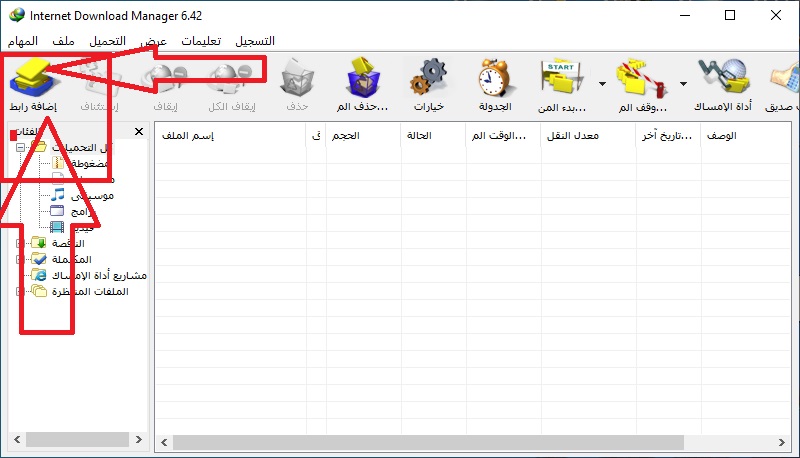Click the Tell a Friend (صديق) icon
Image resolution: width=800 pixels, height=458 pixels.
[785, 79]
